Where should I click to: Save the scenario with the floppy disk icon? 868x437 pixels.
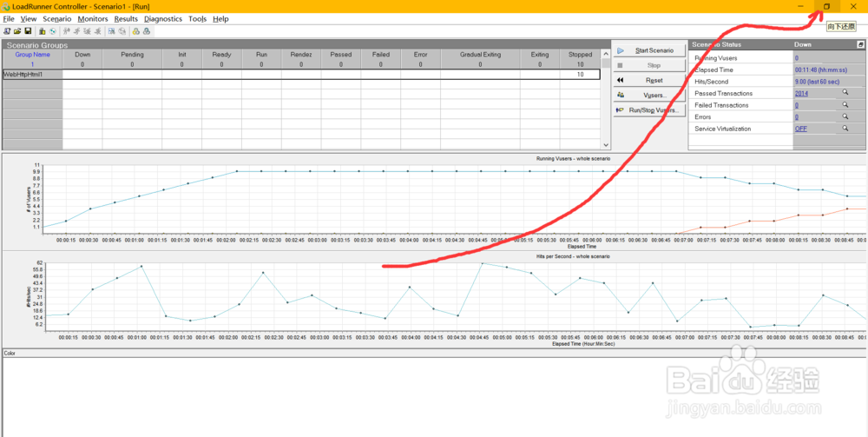28,31
